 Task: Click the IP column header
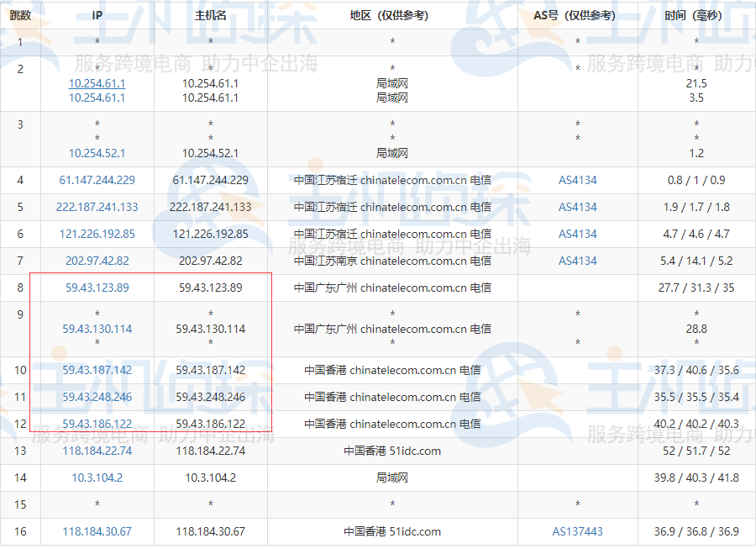(x=97, y=14)
